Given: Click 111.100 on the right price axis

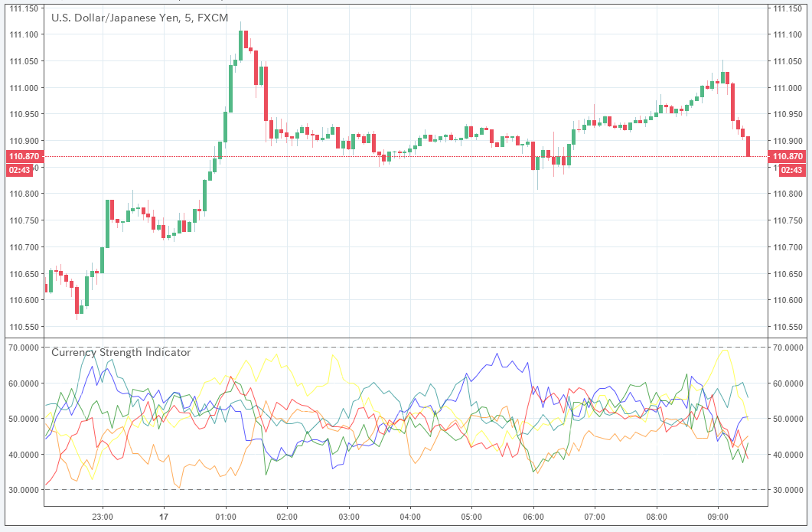Looking at the screenshot, I should [x=788, y=34].
